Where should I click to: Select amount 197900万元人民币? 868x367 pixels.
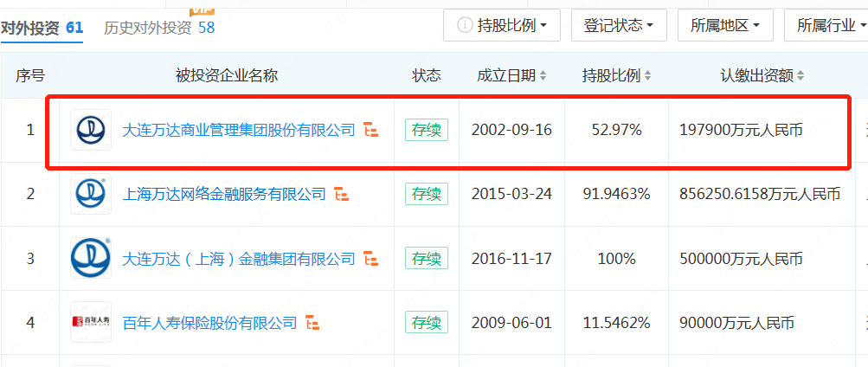[x=742, y=131]
